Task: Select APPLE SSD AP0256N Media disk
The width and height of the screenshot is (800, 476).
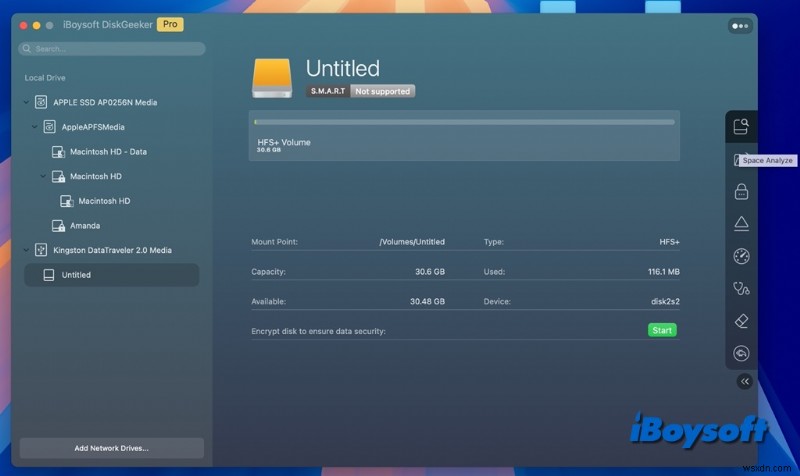Action: tap(105, 102)
